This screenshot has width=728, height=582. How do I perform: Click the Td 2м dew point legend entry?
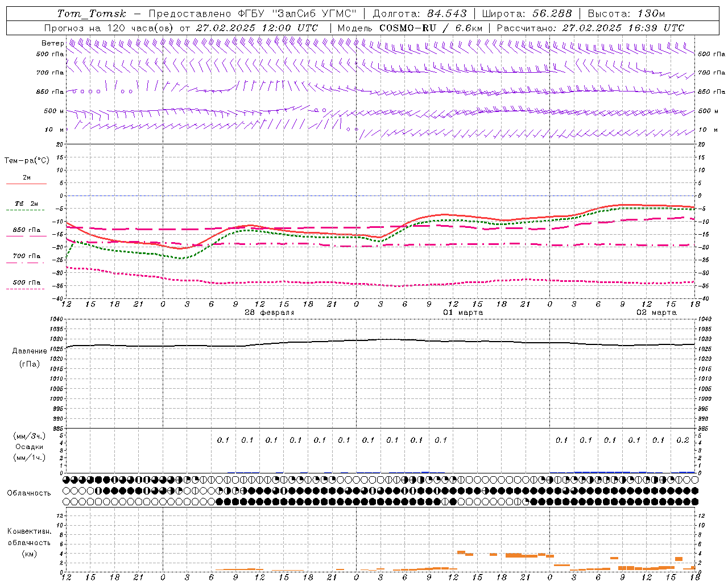26,203
